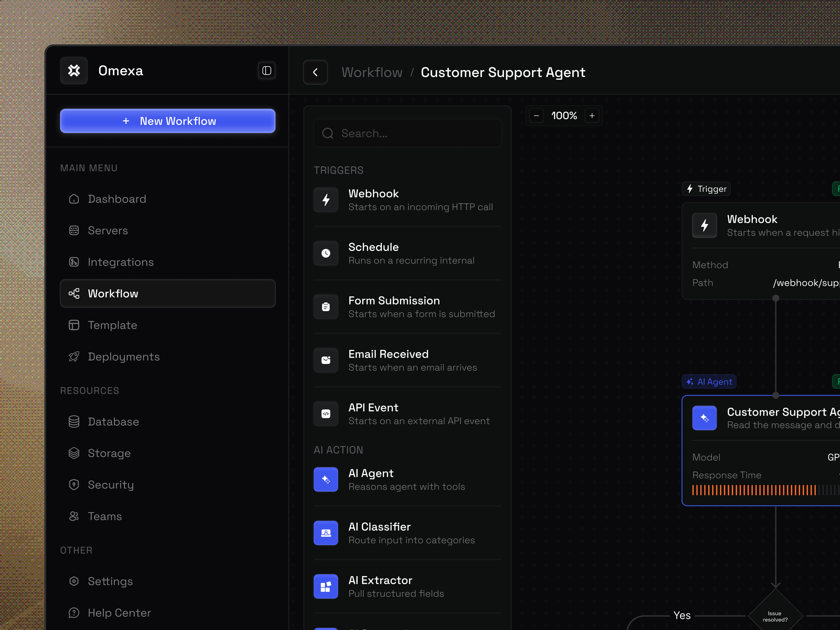Click the Help Center question icon
The height and width of the screenshot is (630, 840).
point(74,612)
